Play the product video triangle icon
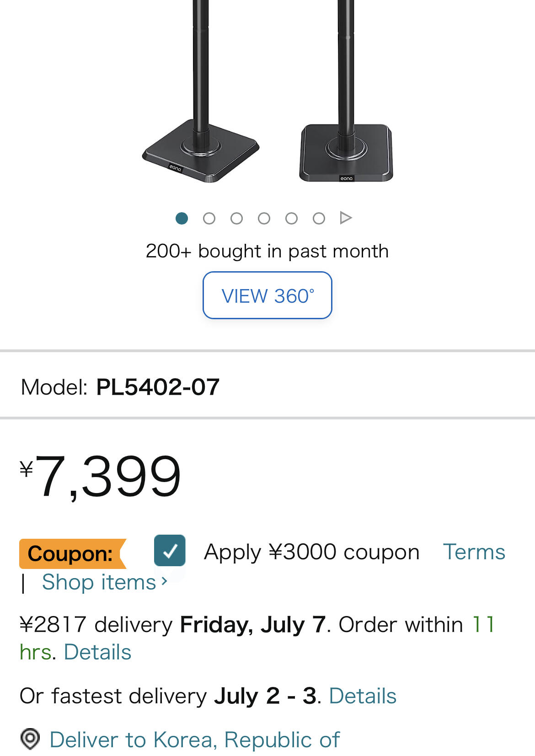535x756 pixels. [x=346, y=218]
